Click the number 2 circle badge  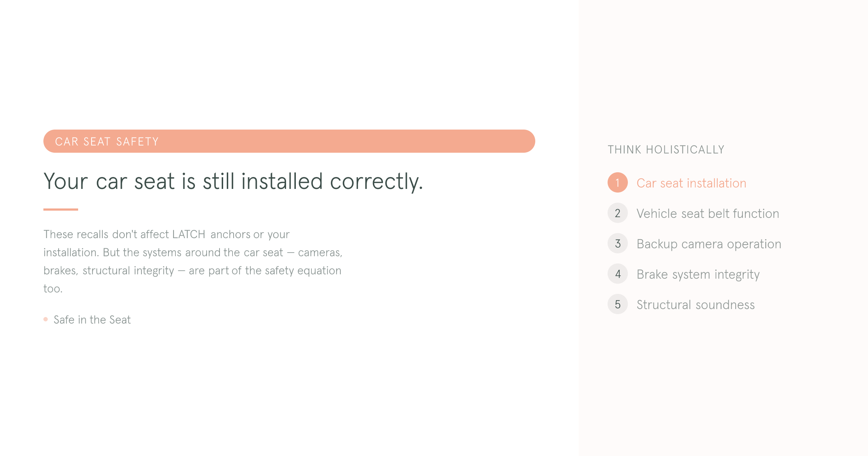pyautogui.click(x=617, y=213)
